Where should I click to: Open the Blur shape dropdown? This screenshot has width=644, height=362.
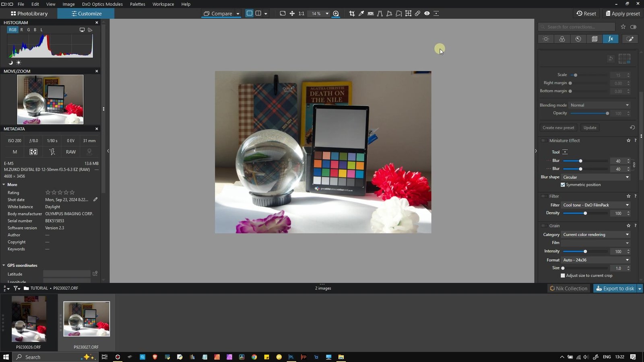click(596, 177)
